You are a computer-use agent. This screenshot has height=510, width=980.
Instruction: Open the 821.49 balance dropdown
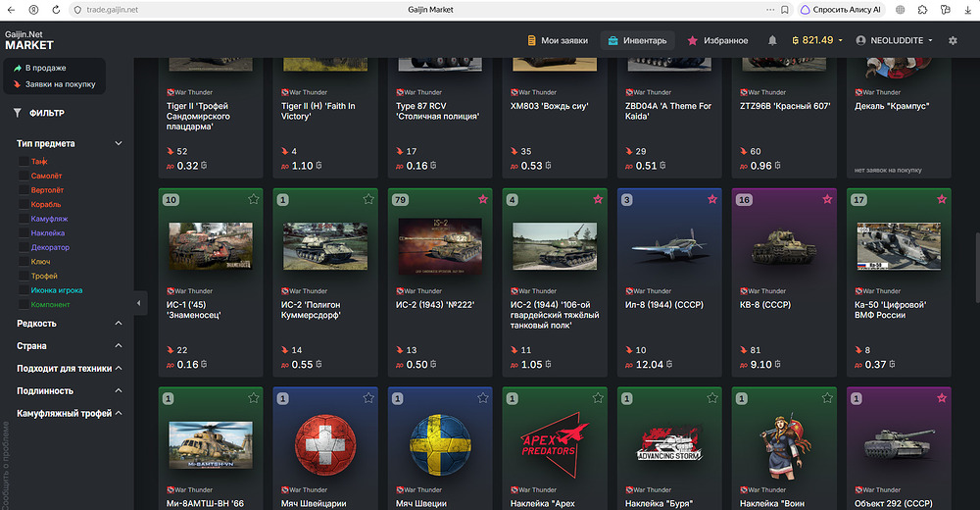[x=817, y=40]
